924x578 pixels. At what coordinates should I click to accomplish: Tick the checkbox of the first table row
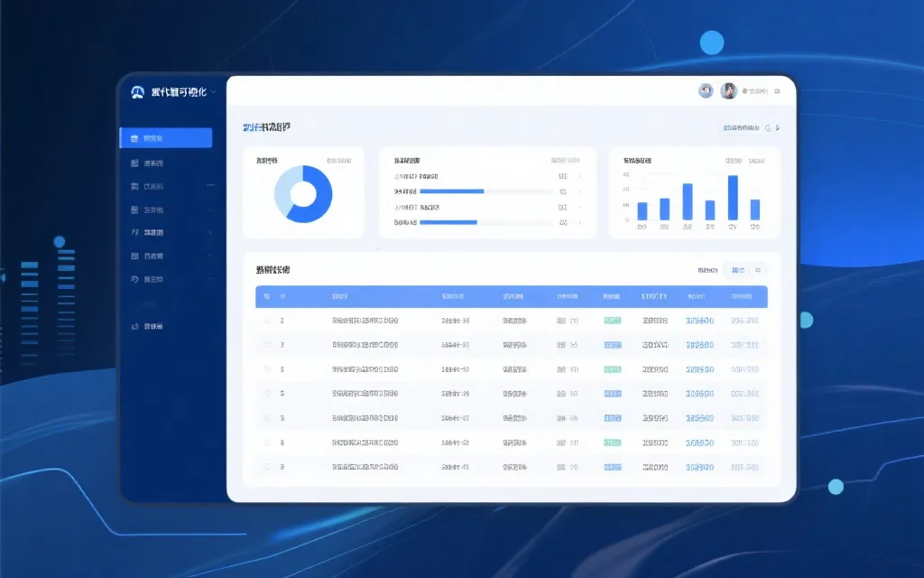coord(266,321)
